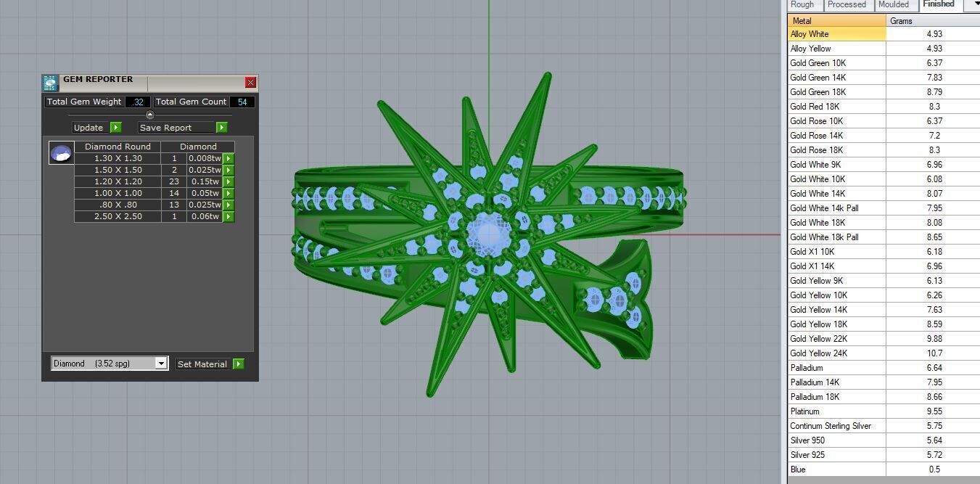
Task: Select the Gold White 18K row
Action: point(884,223)
